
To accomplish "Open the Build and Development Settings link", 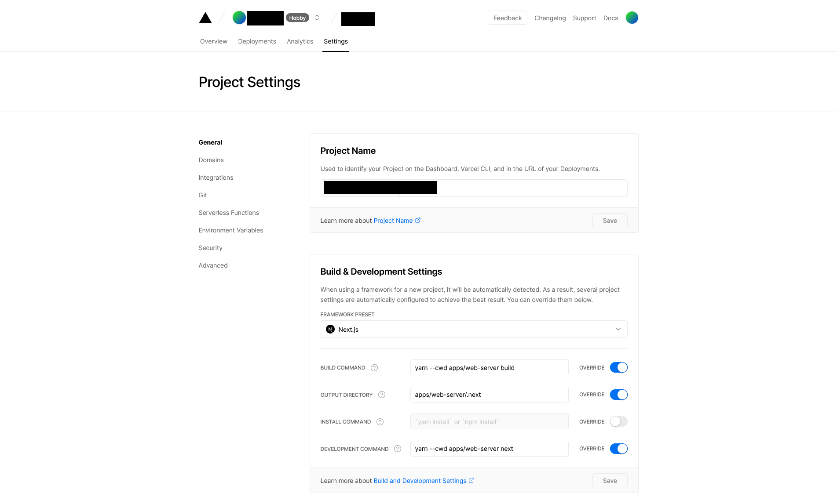I will tap(420, 481).
